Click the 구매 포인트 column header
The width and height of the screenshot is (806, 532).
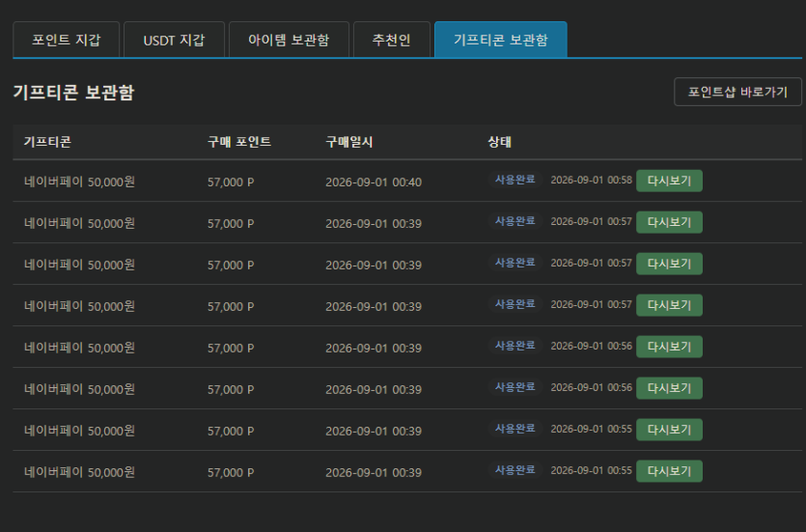(239, 142)
